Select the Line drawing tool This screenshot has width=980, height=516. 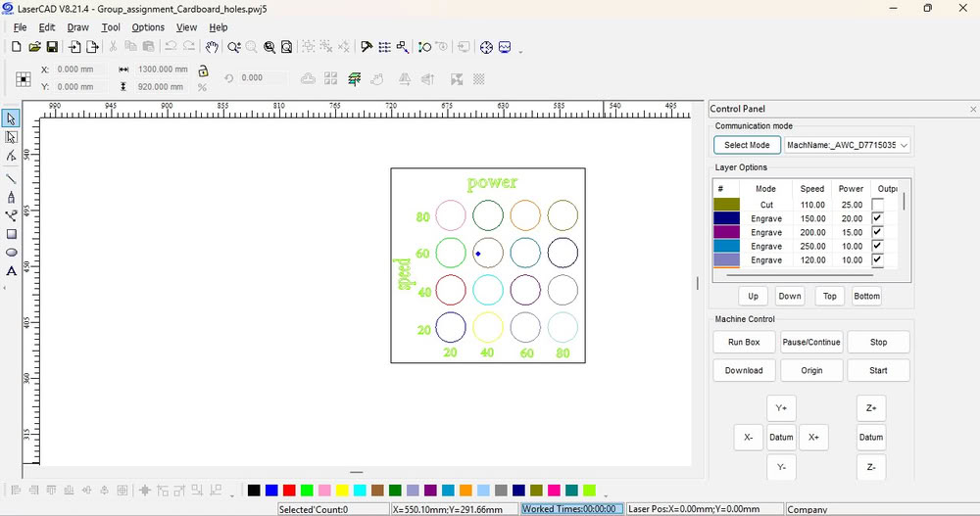(x=11, y=178)
